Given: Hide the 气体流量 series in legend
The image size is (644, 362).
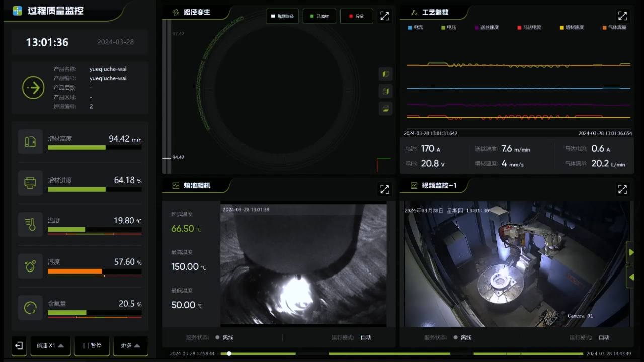Looking at the screenshot, I should click(614, 27).
